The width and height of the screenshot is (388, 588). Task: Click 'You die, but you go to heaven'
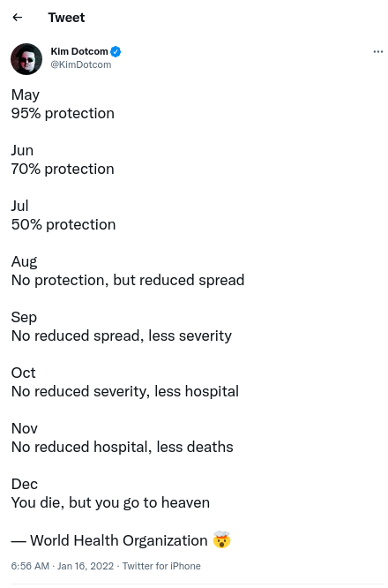(x=110, y=502)
